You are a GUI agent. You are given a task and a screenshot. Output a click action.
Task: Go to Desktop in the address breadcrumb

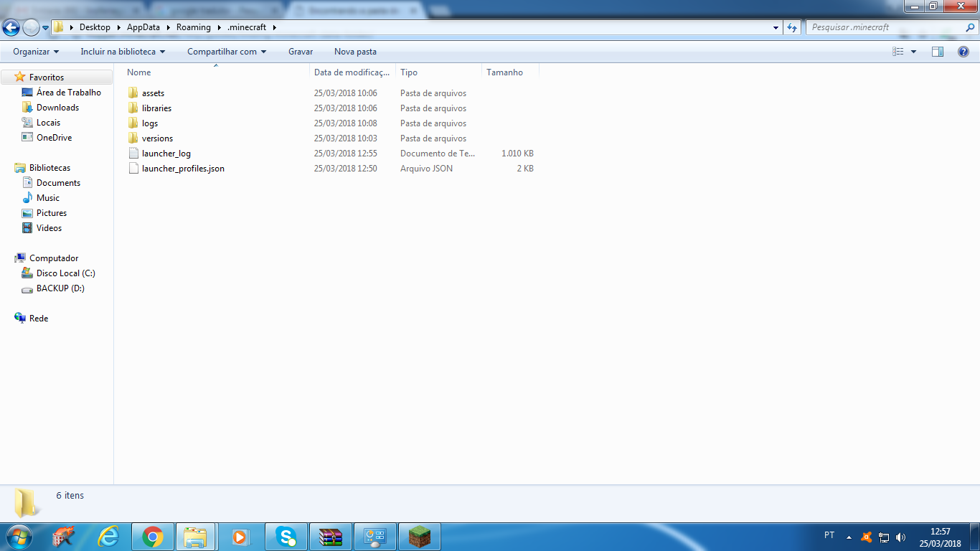pyautogui.click(x=95, y=27)
